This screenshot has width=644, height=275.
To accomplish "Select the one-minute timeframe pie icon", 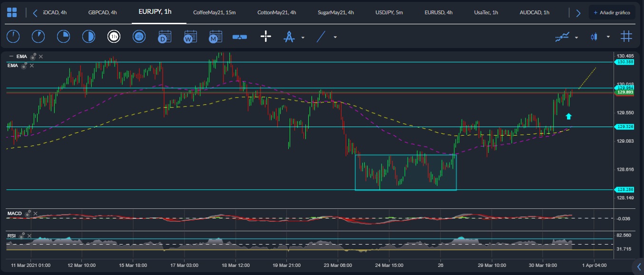I will pyautogui.click(x=13, y=36).
